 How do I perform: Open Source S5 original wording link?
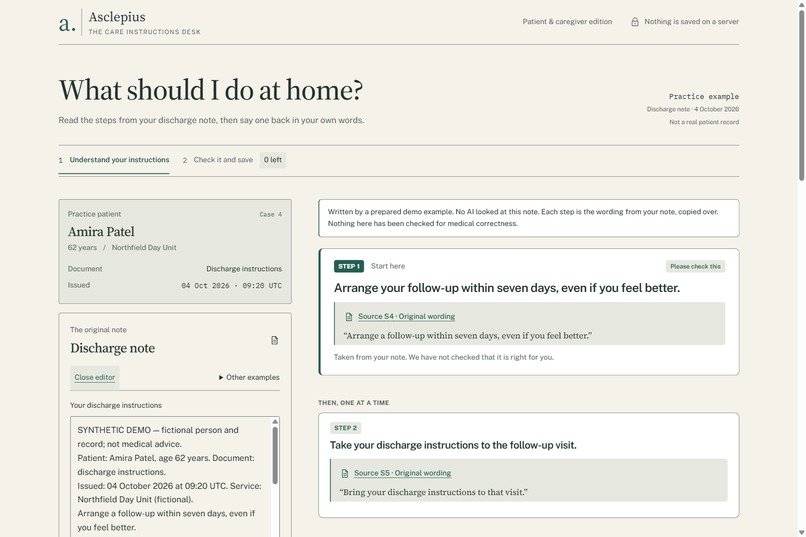(402, 473)
